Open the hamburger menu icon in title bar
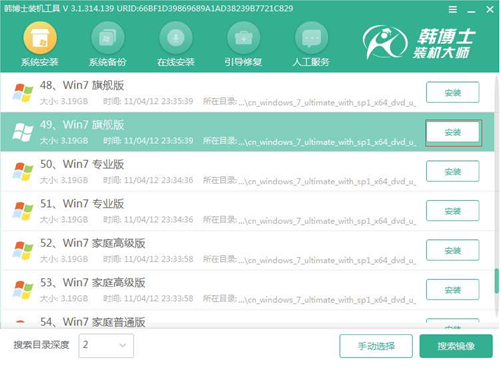Image resolution: width=502 pixels, height=369 pixels. point(452,9)
